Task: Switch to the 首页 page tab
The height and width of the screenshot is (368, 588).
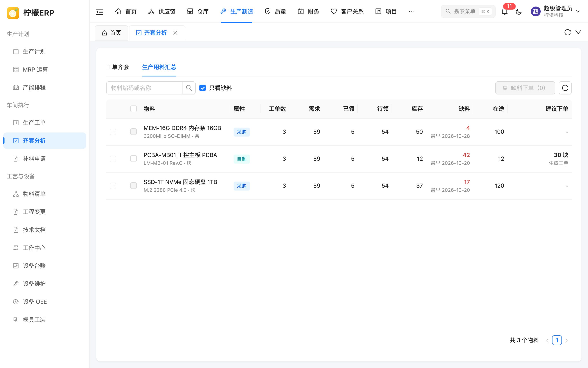Action: click(x=111, y=33)
